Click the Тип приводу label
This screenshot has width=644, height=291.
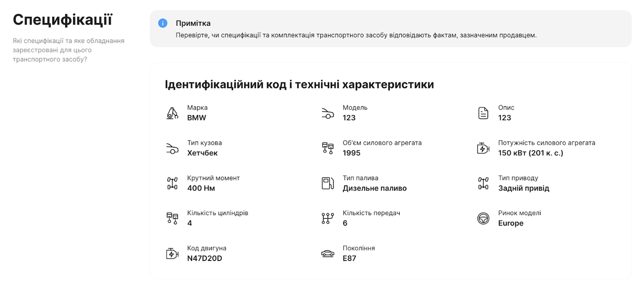tap(518, 178)
